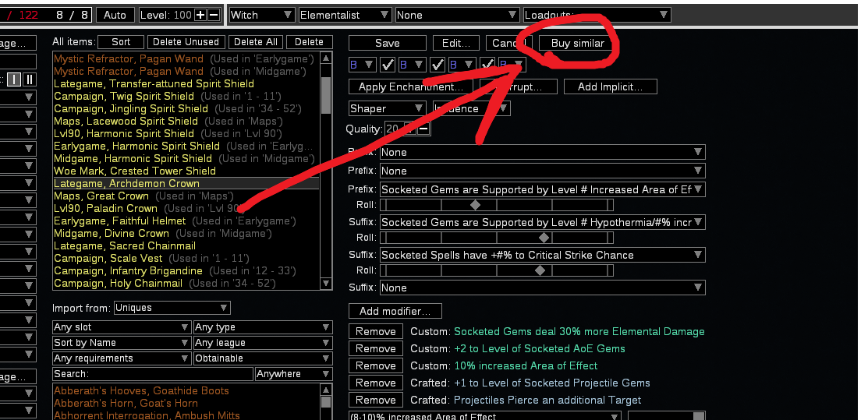Open the Import from Uniques dropdown

[x=172, y=308]
